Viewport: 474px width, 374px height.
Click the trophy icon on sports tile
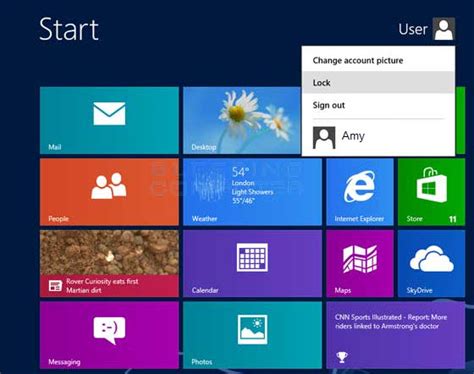tap(342, 357)
